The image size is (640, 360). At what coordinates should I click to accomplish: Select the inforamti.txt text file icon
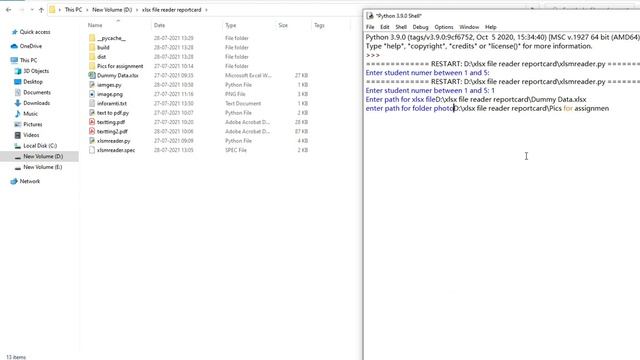pyautogui.click(x=92, y=104)
